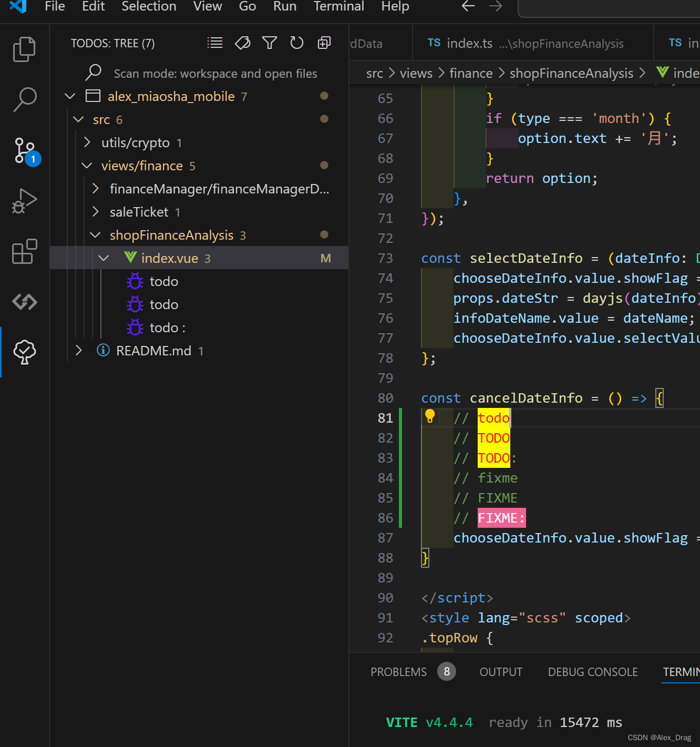The width and height of the screenshot is (700, 747).
Task: Open the Terminal menu
Action: (x=338, y=6)
